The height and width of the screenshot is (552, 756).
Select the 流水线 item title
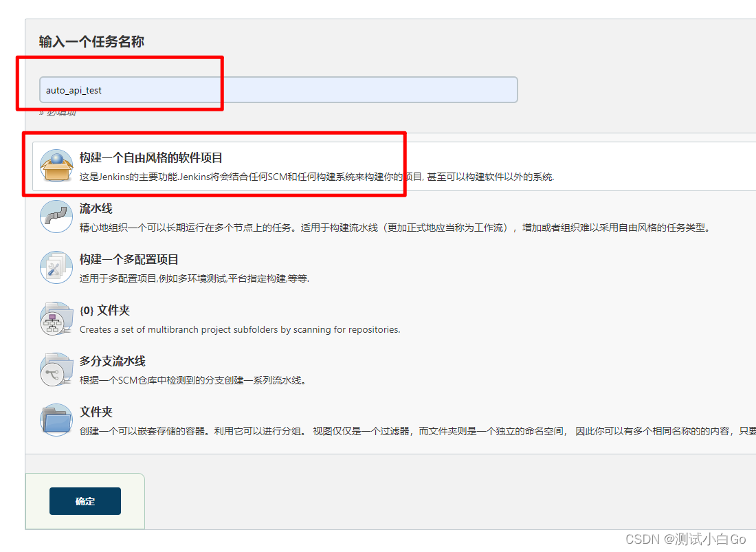click(x=96, y=208)
